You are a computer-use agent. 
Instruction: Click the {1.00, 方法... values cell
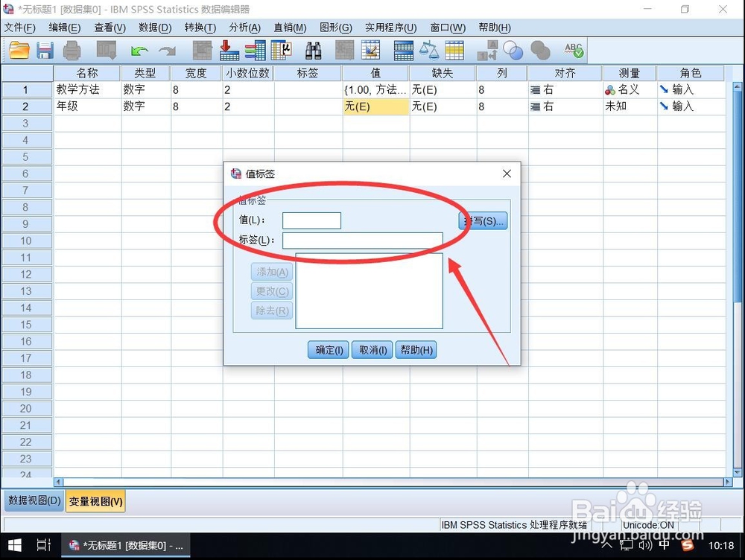click(x=375, y=89)
